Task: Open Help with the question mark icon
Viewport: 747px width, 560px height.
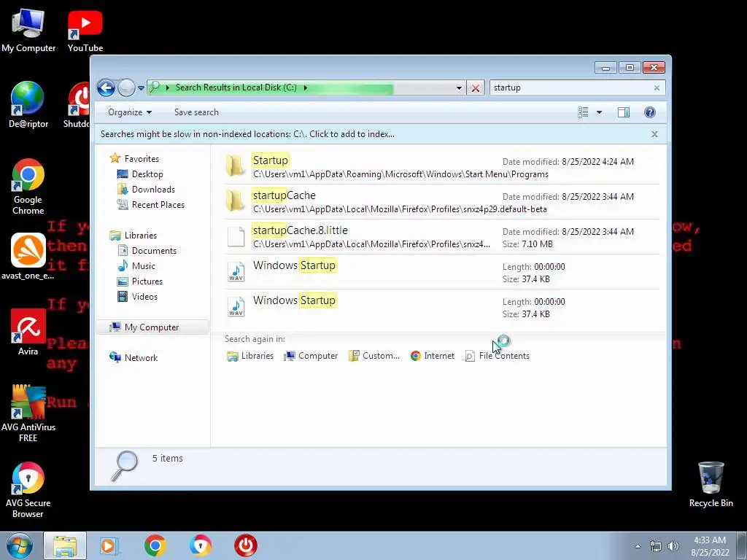Action: [x=649, y=112]
